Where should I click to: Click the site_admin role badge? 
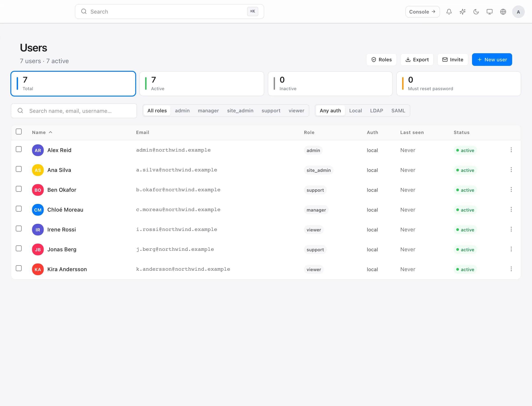coord(319,170)
